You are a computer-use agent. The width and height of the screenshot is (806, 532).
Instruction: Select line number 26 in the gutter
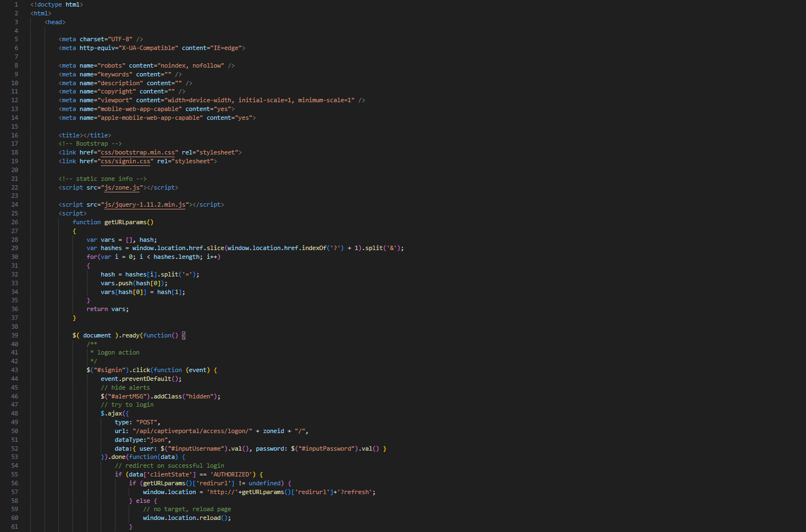15,222
